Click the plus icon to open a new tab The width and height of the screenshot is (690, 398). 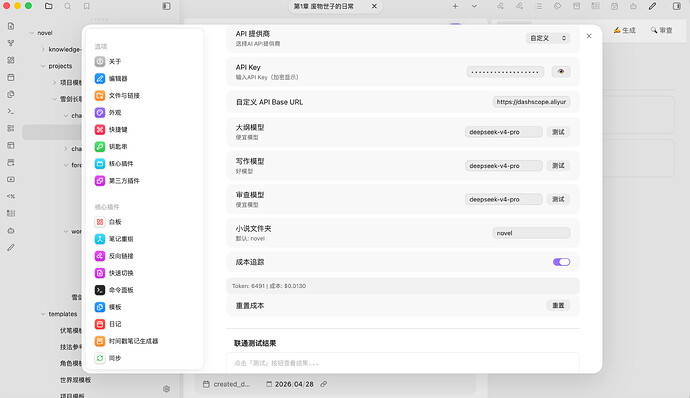pos(455,6)
